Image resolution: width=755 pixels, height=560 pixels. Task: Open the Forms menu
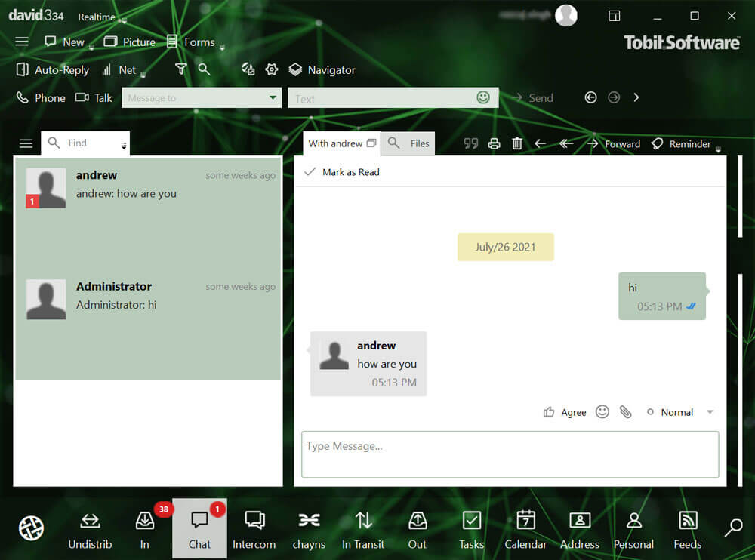[x=191, y=42]
